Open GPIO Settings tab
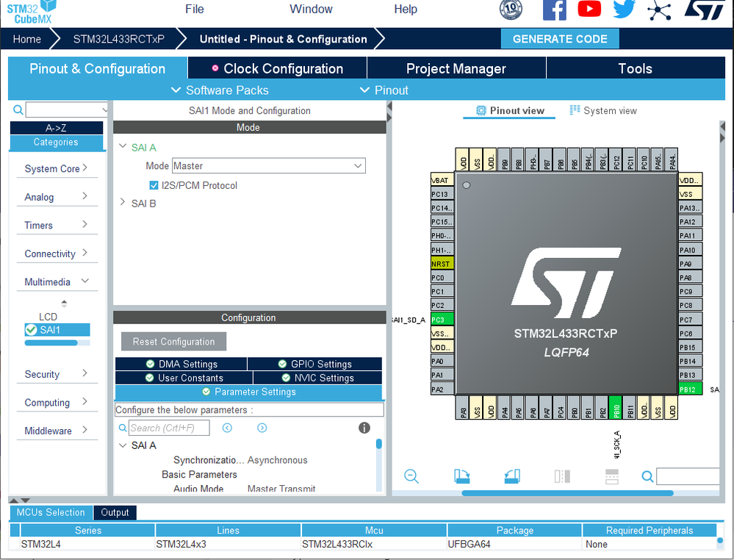 [314, 364]
